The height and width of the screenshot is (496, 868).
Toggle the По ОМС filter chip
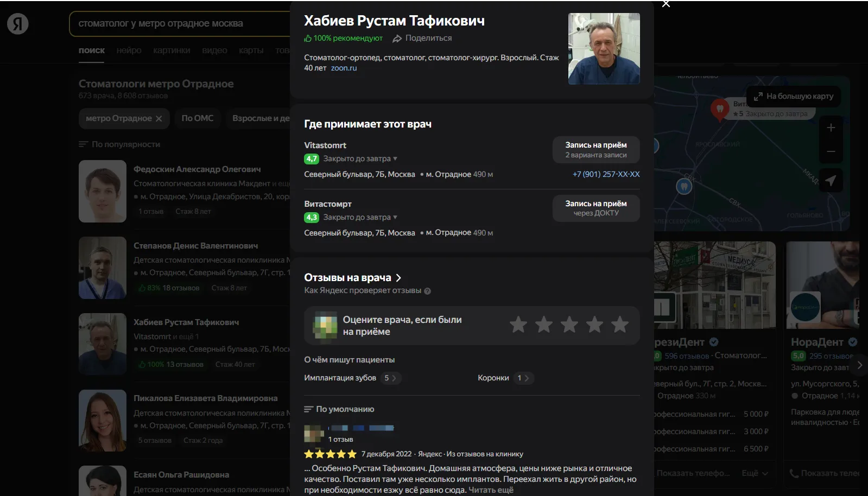tap(198, 118)
